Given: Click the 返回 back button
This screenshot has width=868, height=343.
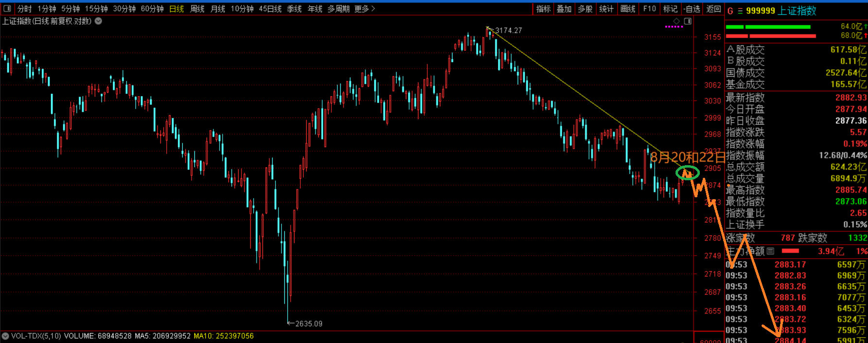Looking at the screenshot, I should coord(713,9).
